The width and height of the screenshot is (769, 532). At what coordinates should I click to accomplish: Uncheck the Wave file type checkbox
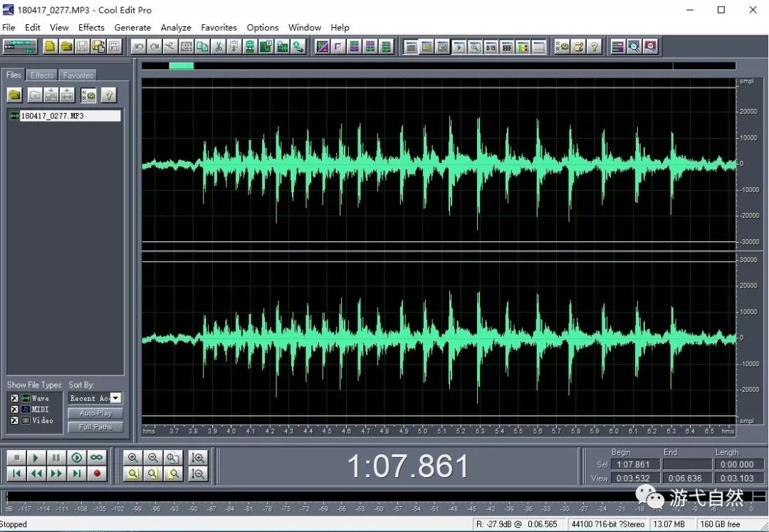tap(14, 398)
